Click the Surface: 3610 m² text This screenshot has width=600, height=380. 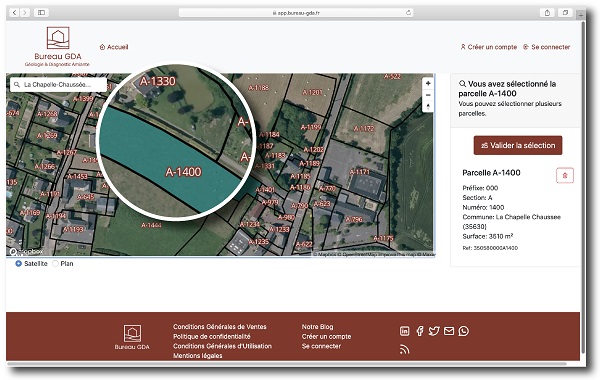coord(488,236)
